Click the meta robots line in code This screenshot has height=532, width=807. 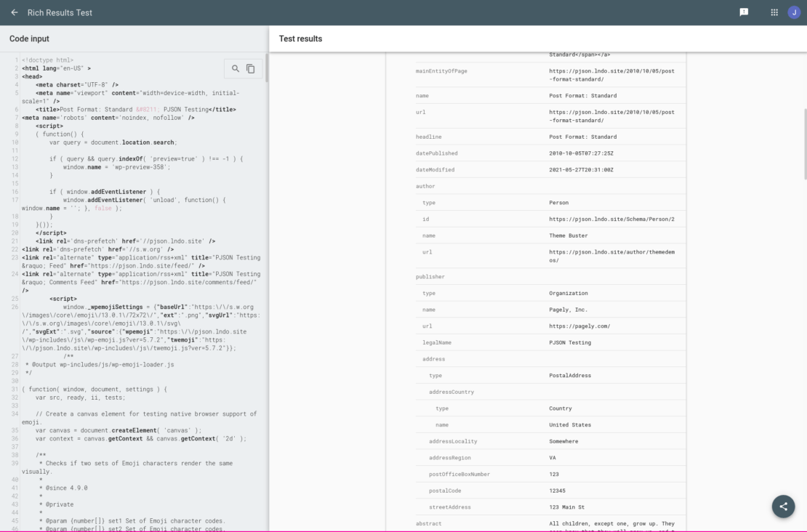pos(108,118)
